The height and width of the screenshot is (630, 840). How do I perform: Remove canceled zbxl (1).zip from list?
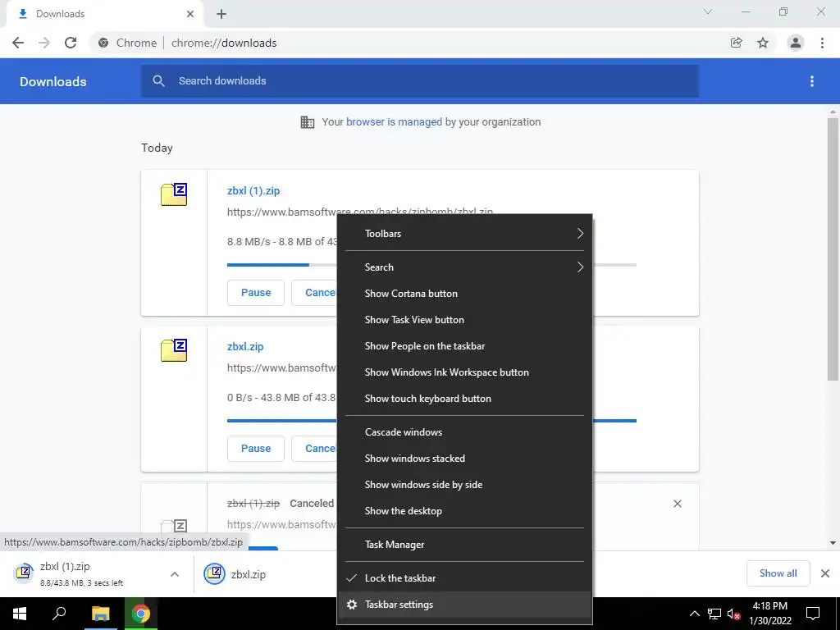click(677, 504)
